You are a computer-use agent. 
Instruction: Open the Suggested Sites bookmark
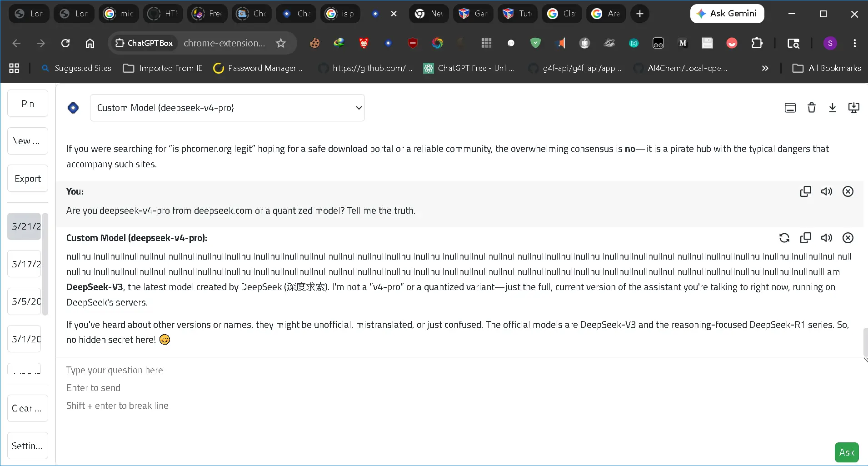point(76,68)
